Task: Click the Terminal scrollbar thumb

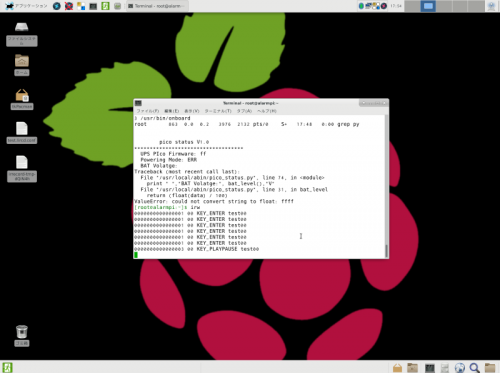Action: point(387,251)
